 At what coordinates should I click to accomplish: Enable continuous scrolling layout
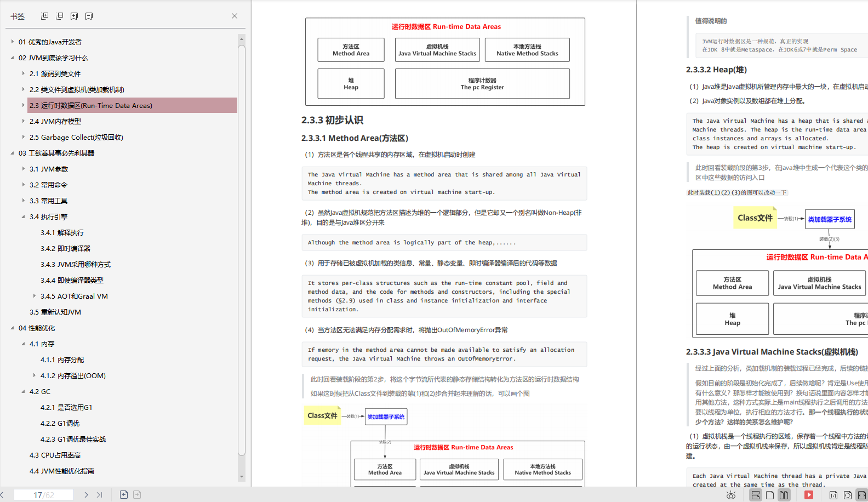coord(756,495)
